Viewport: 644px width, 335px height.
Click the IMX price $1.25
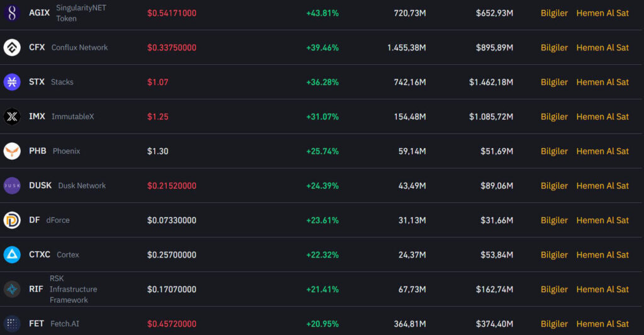(158, 116)
